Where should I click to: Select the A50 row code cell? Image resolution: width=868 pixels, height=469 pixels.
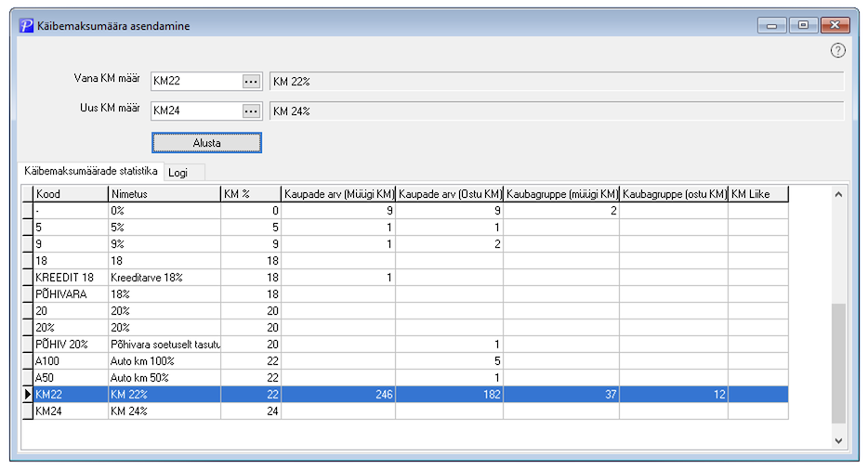tap(71, 378)
